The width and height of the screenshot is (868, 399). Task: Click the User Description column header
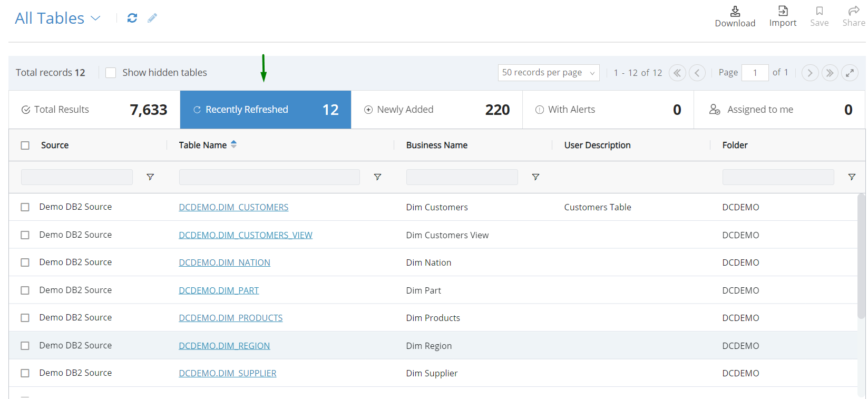pyautogui.click(x=598, y=145)
